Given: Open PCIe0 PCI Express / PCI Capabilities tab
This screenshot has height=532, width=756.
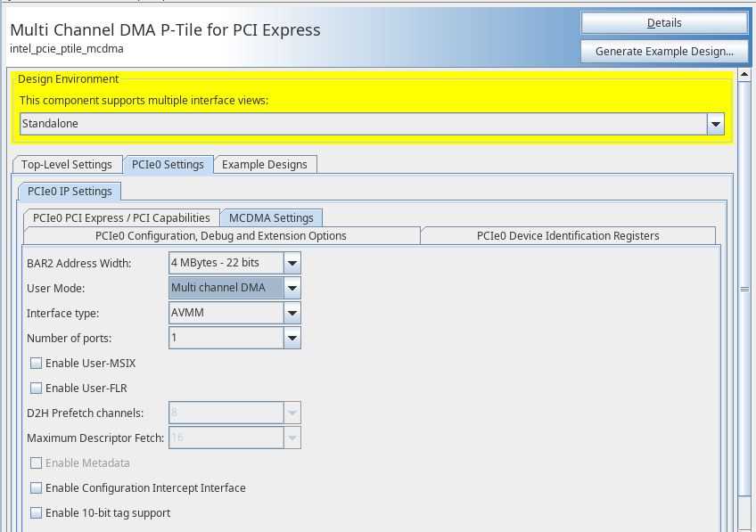Looking at the screenshot, I should coord(121,218).
